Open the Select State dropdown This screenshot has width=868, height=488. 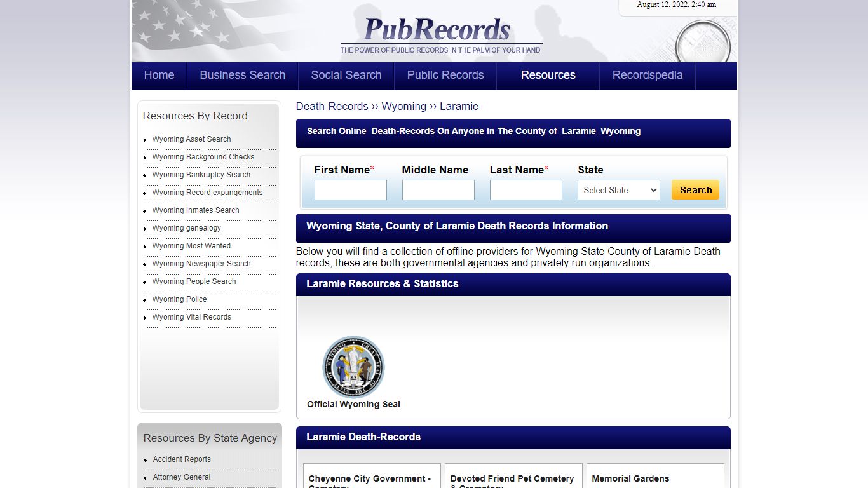tap(619, 190)
